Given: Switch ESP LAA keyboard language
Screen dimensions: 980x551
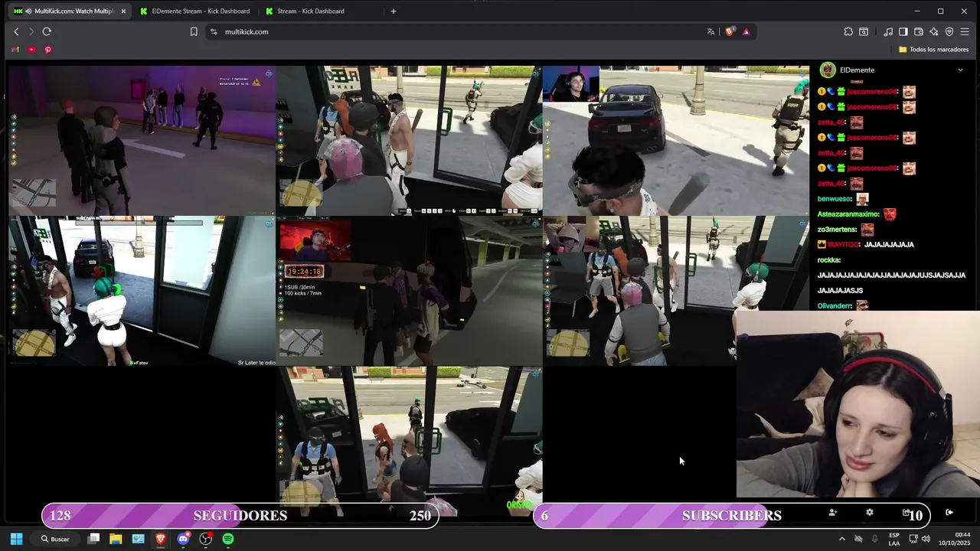Looking at the screenshot, I should (894, 539).
